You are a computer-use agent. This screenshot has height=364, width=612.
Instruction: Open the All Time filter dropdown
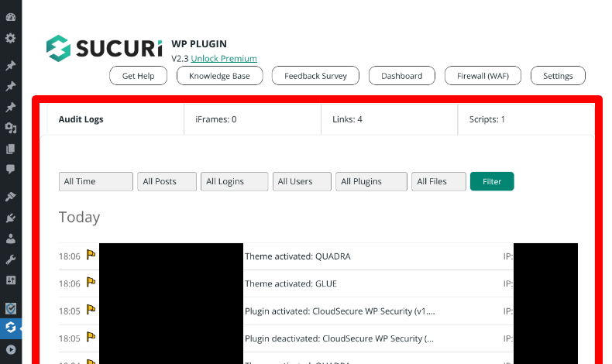tap(96, 181)
